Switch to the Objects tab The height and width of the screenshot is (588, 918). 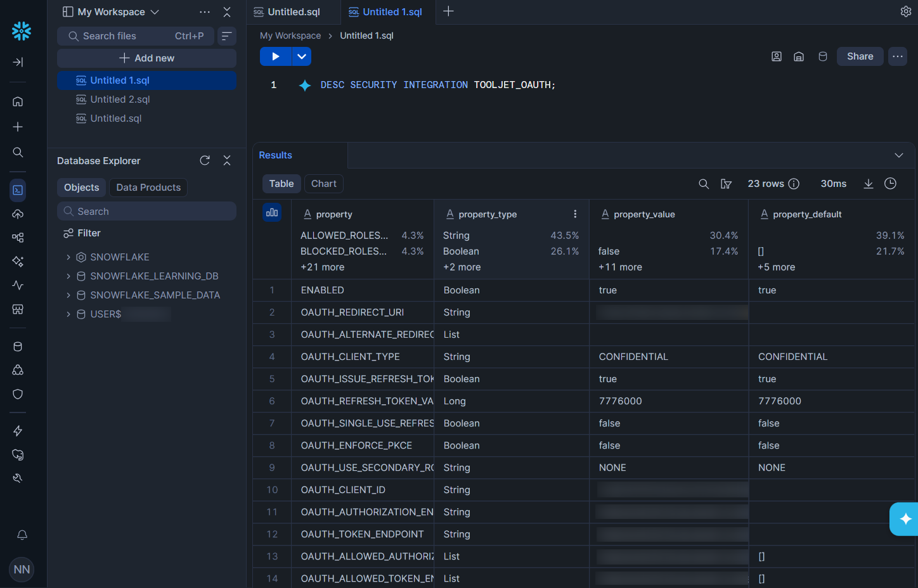(x=82, y=188)
